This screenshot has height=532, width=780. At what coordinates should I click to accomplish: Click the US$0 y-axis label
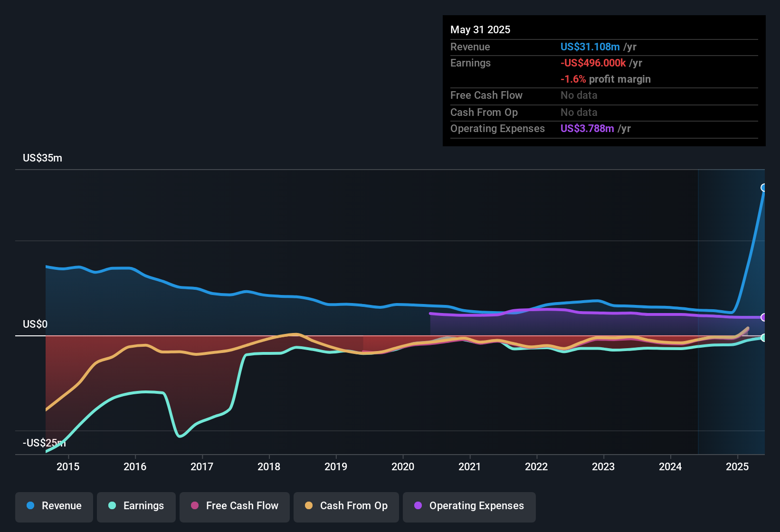(x=35, y=324)
